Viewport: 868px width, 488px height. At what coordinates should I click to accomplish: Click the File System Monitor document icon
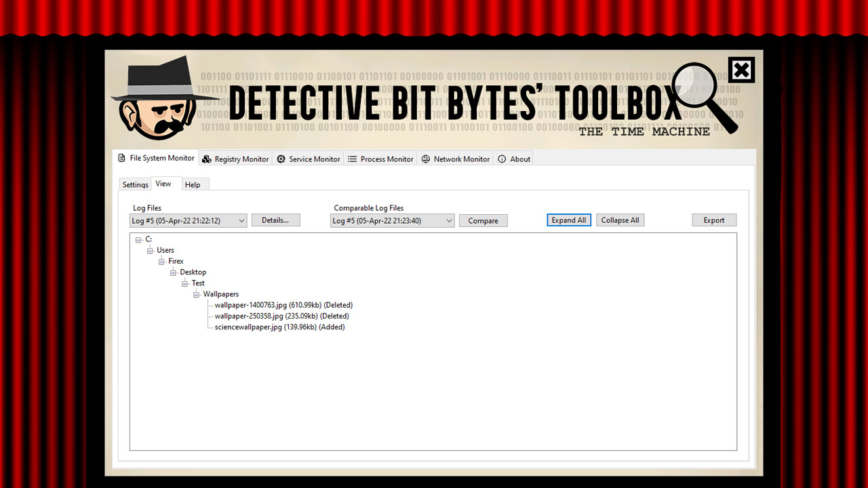(120, 158)
